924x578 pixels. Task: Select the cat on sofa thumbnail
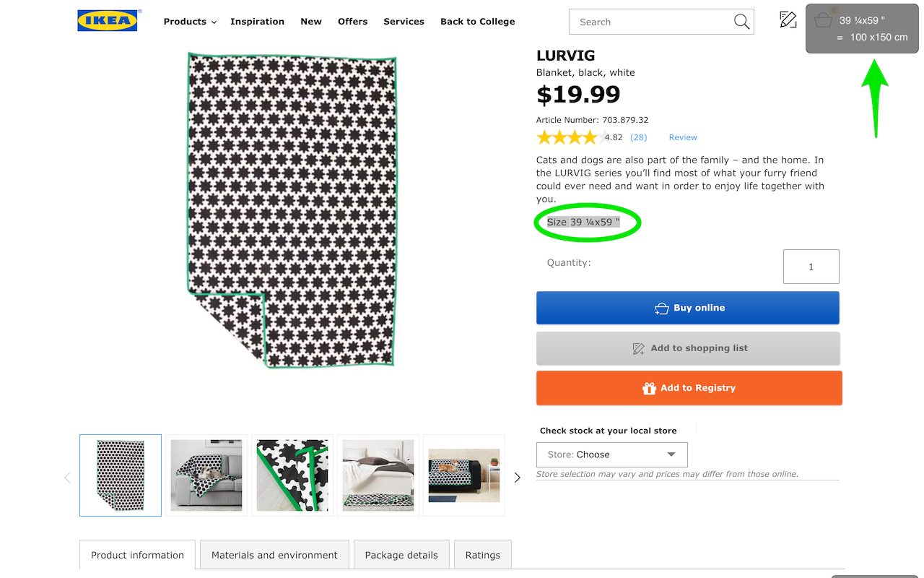[x=206, y=475]
